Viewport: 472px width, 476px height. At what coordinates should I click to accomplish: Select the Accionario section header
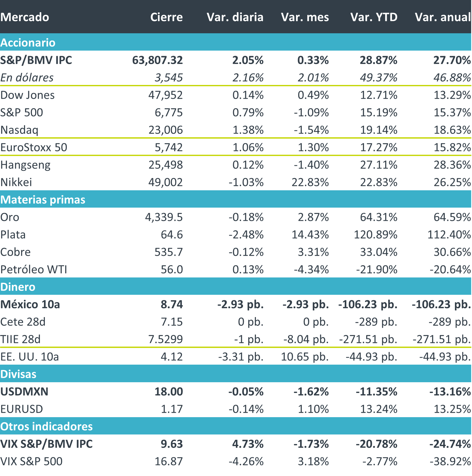point(28,43)
